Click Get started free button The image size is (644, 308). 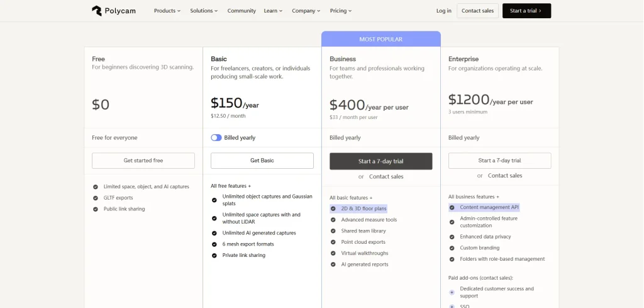pyautogui.click(x=143, y=161)
